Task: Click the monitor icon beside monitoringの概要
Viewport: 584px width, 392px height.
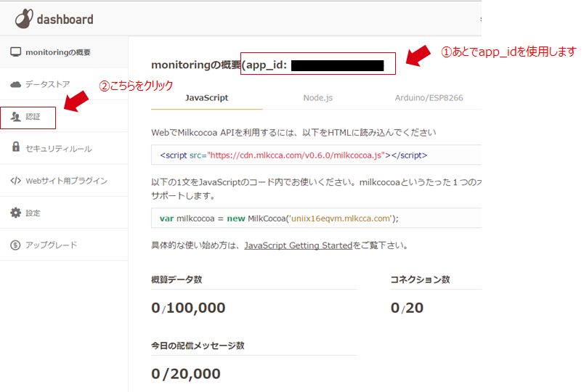Action: coord(16,52)
